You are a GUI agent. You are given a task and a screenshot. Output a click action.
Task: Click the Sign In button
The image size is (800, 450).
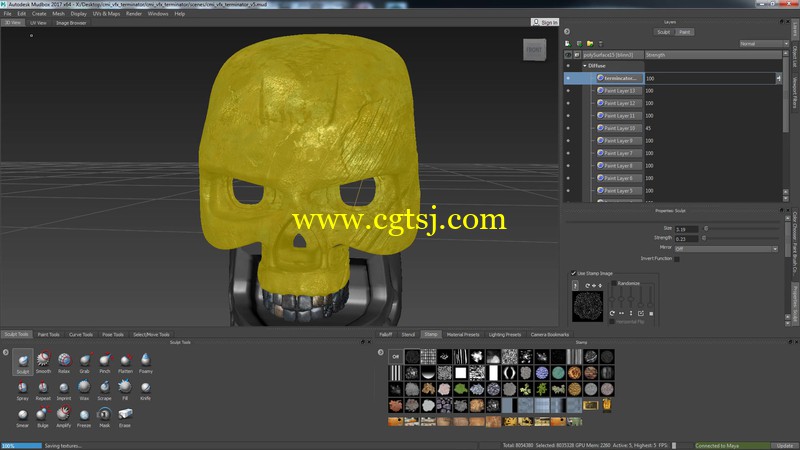[x=545, y=22]
